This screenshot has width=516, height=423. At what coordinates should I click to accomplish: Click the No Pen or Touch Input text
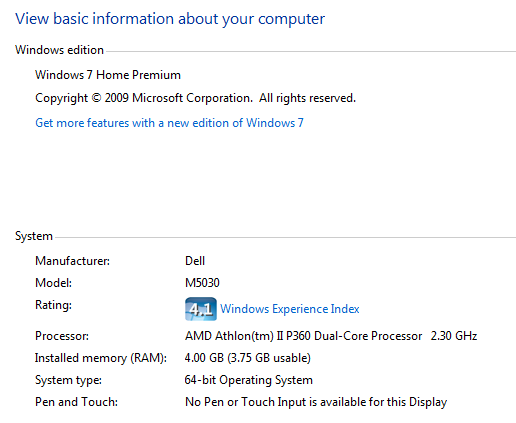coord(316,402)
